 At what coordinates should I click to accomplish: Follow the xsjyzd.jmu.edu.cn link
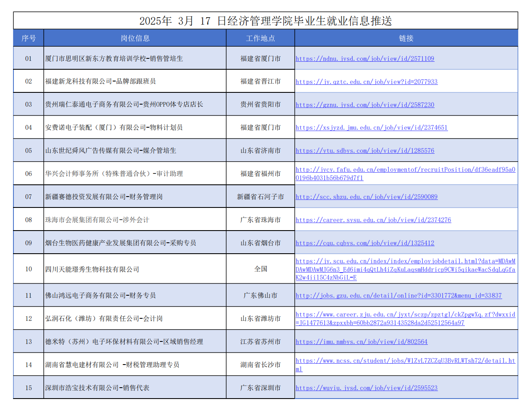(x=371, y=128)
